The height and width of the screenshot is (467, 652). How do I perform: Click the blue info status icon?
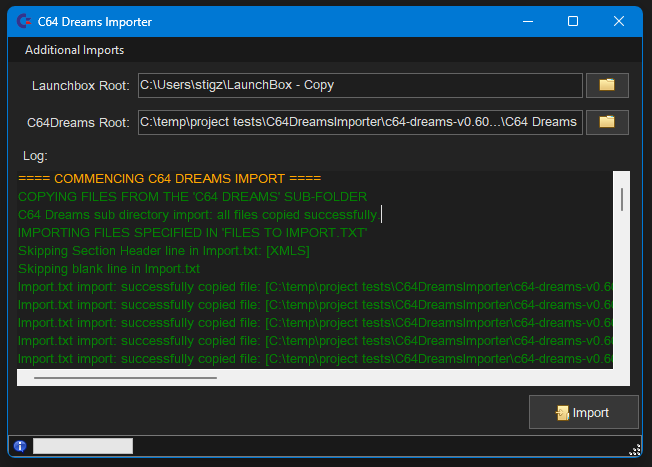tap(20, 446)
